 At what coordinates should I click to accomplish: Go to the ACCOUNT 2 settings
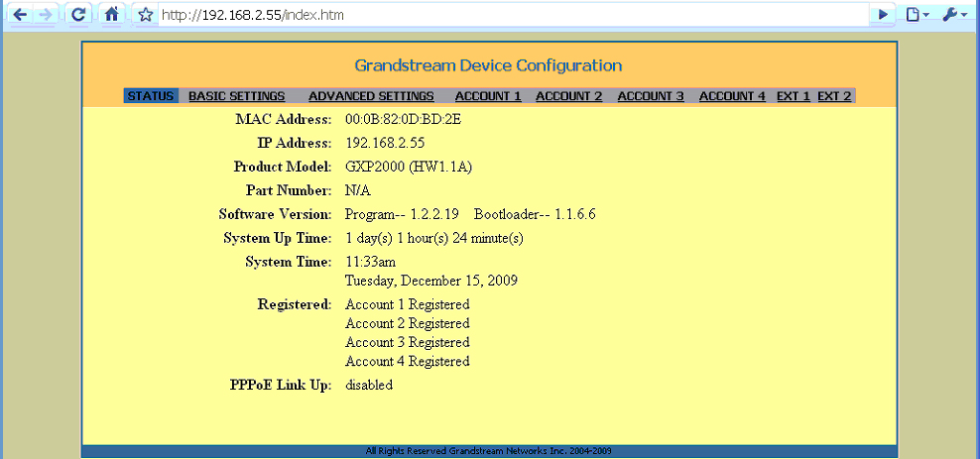pyautogui.click(x=569, y=96)
